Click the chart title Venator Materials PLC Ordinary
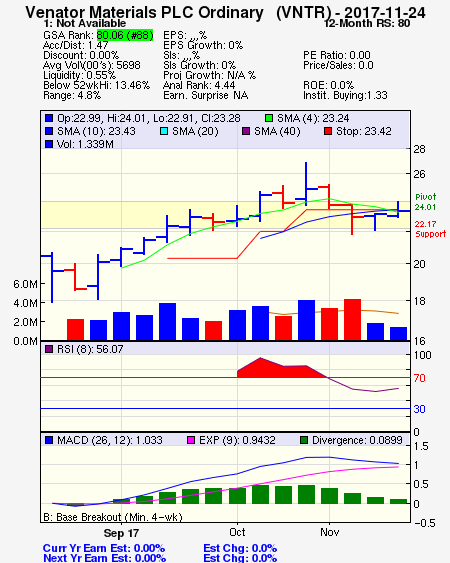Viewport: 450px width, 563px height. point(144,12)
